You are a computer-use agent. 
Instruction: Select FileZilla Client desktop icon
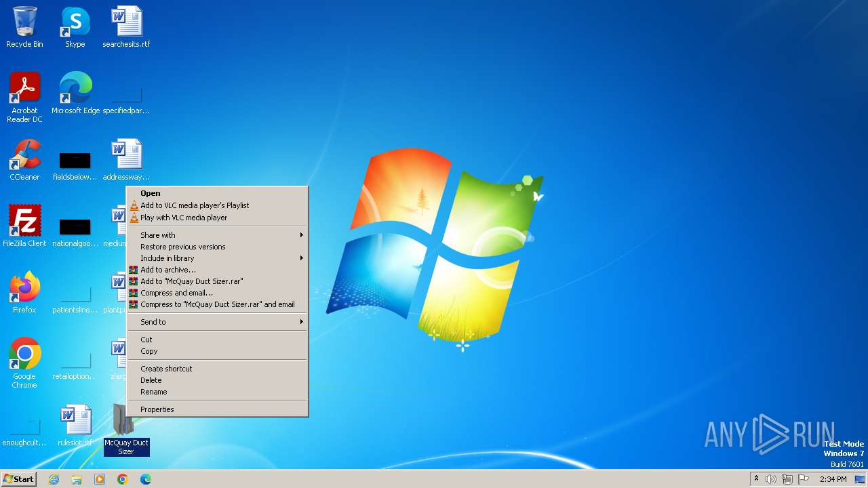tap(24, 226)
